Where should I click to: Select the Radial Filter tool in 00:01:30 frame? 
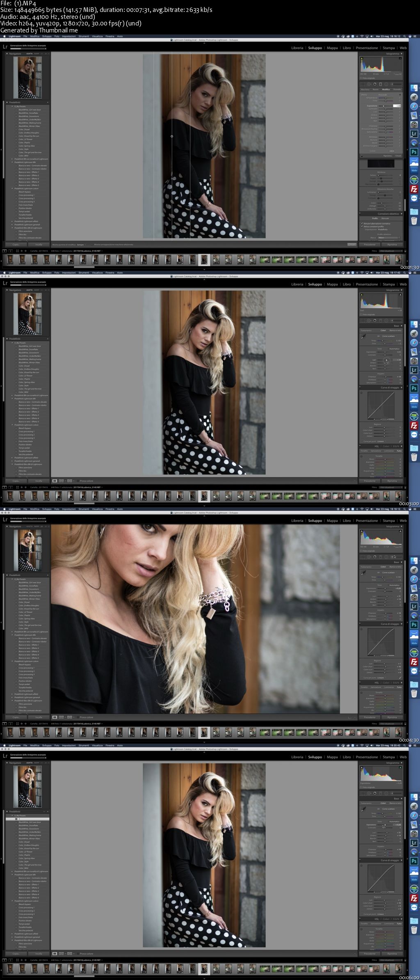tap(386, 84)
